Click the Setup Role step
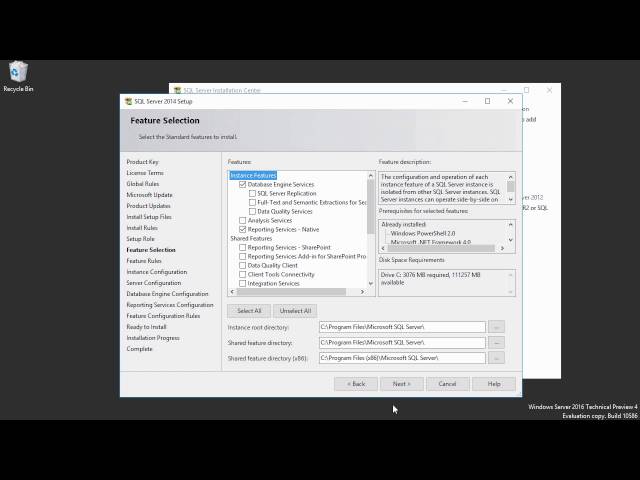This screenshot has width=640, height=480. [140, 239]
